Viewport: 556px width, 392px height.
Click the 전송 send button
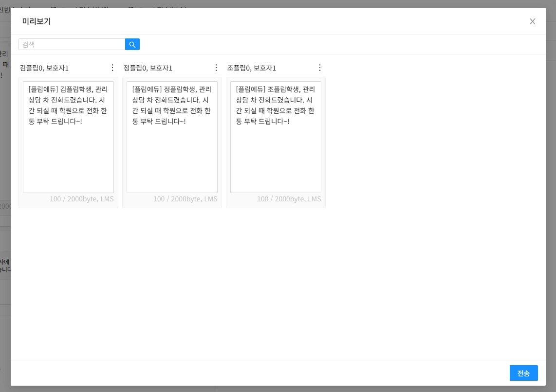point(523,373)
